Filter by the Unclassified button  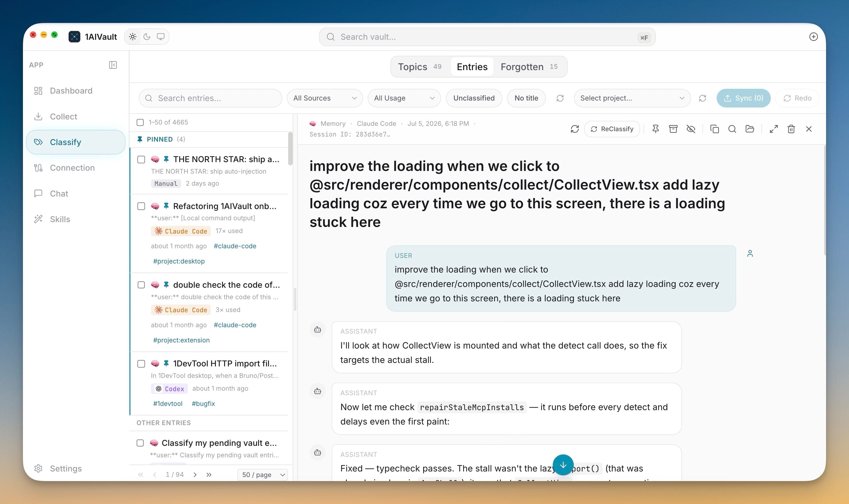[x=474, y=98]
